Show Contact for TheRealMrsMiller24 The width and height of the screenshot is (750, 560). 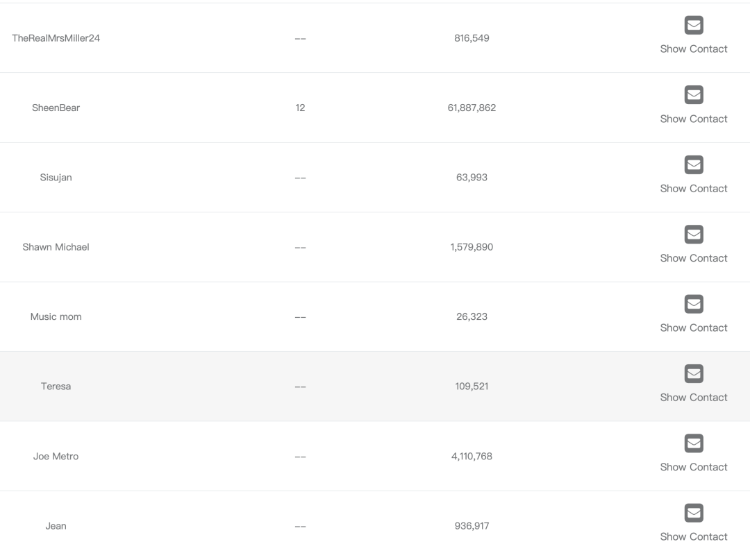click(x=694, y=49)
